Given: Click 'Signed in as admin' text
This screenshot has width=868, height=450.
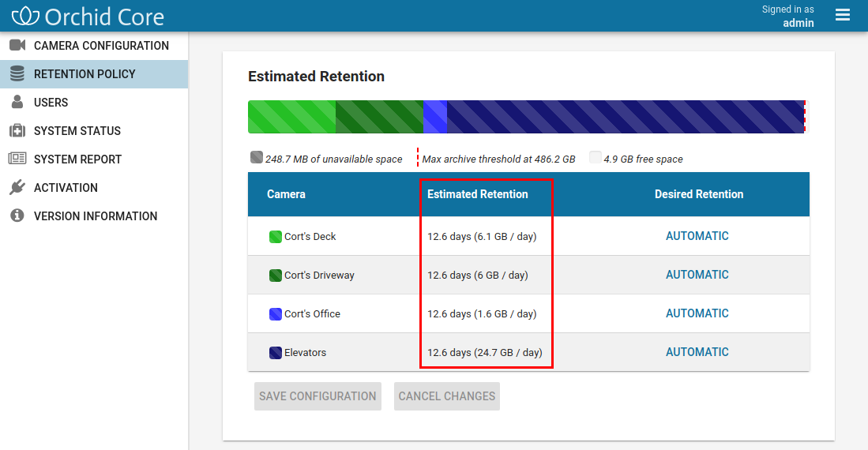Looking at the screenshot, I should (x=787, y=16).
